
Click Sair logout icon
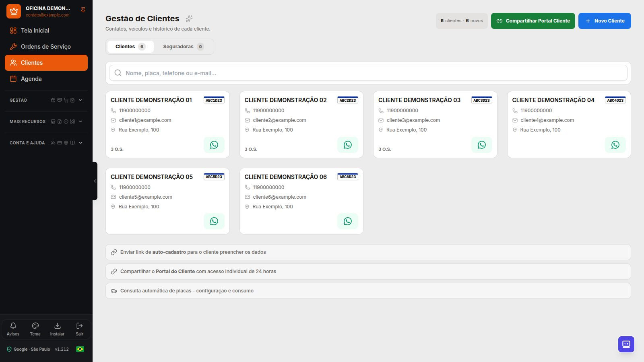click(x=79, y=329)
